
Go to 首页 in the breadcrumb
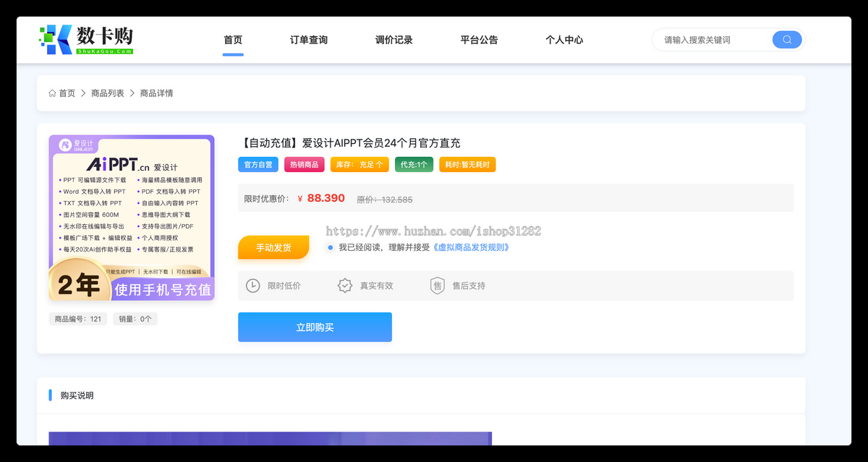click(x=67, y=93)
